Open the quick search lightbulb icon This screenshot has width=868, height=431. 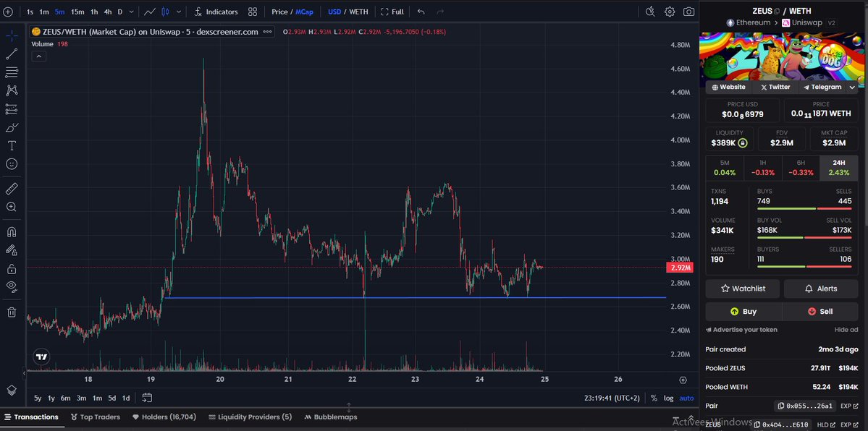click(650, 12)
